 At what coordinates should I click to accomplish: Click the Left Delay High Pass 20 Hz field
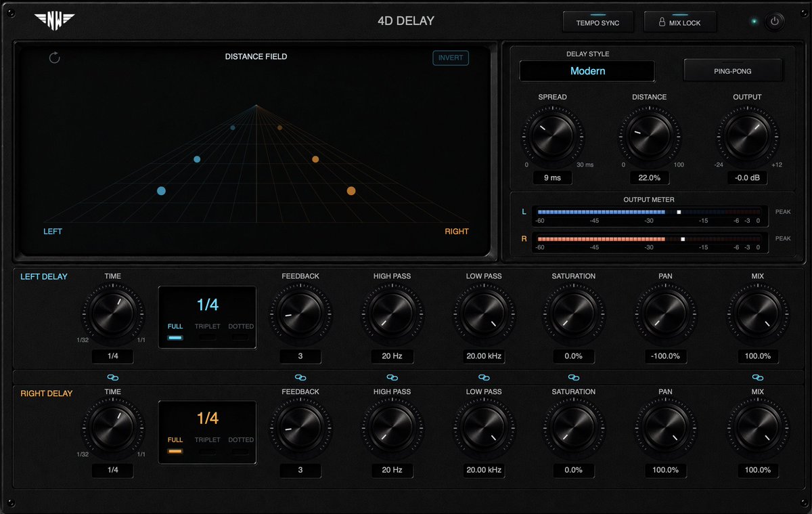click(392, 356)
